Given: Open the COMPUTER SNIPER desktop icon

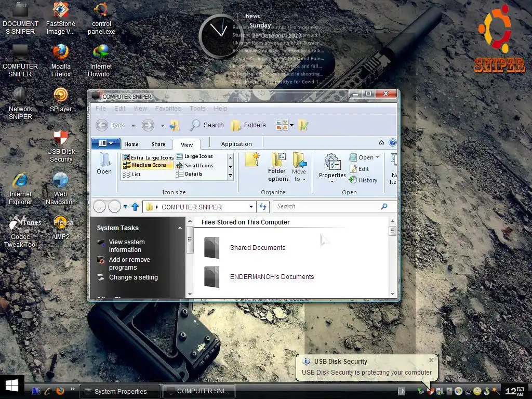Looking at the screenshot, I should tap(20, 60).
